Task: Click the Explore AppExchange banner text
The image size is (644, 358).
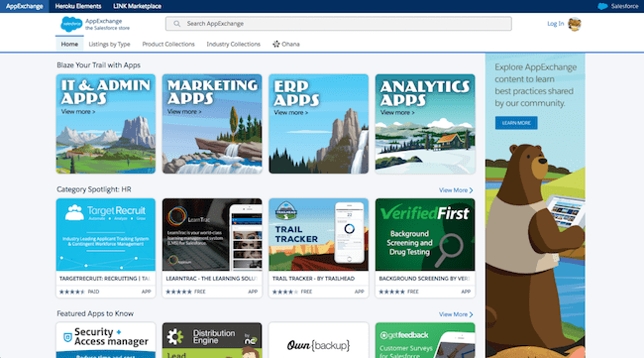Action: tap(535, 85)
